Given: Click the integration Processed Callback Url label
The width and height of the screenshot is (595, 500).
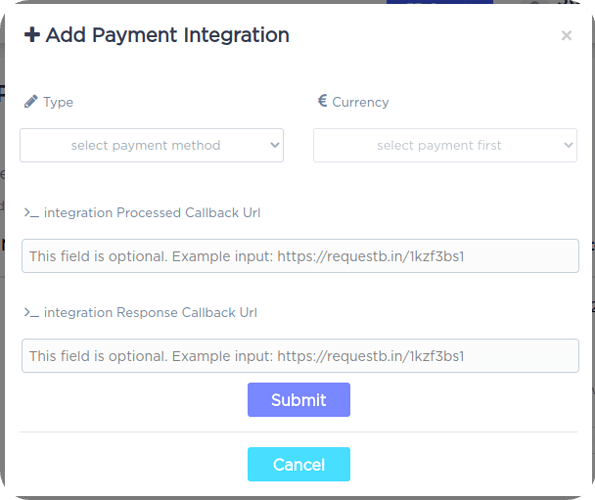Looking at the screenshot, I should pos(152,213).
